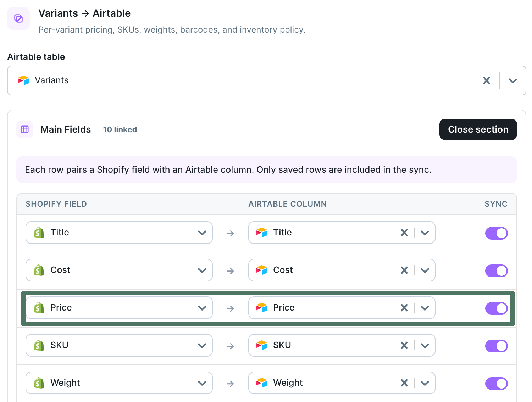The image size is (532, 402).
Task: Click the Shopify bag icon beside Cost
Action: (x=39, y=270)
